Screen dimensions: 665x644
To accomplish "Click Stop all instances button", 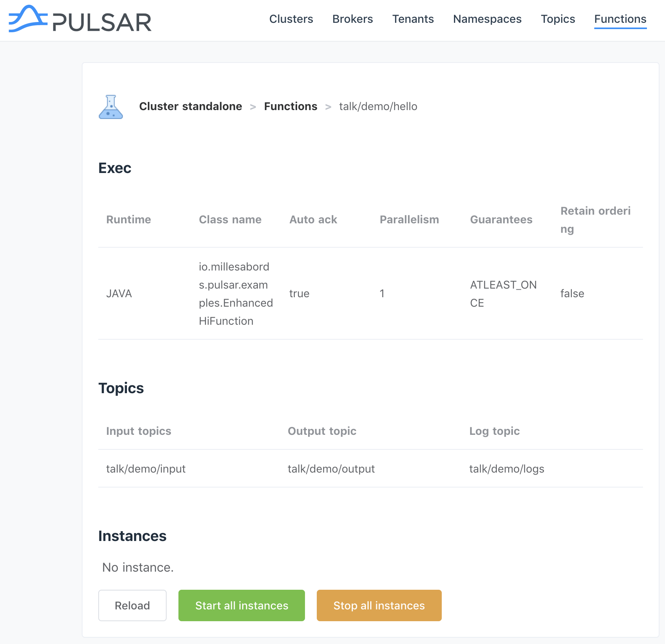I will [379, 605].
